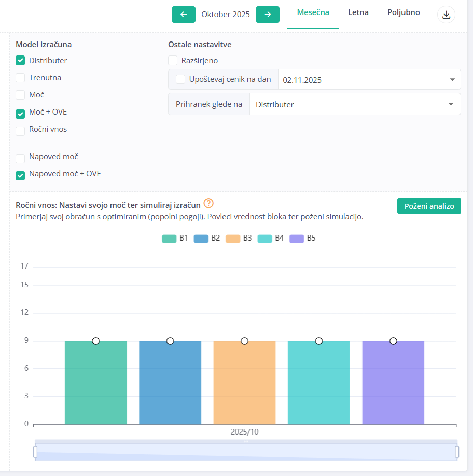Enable the Trenutna checkbox
The width and height of the screenshot is (473, 476).
tap(20, 78)
